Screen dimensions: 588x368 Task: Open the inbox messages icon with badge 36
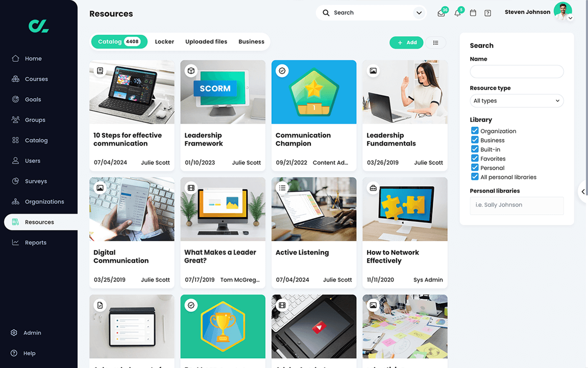click(442, 13)
